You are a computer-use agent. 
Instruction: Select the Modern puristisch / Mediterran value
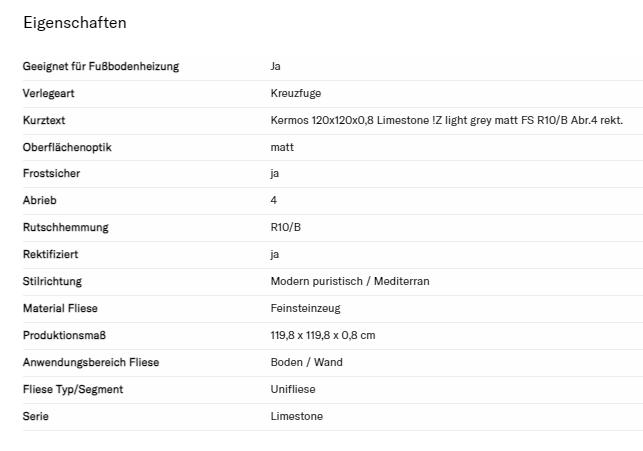click(349, 281)
